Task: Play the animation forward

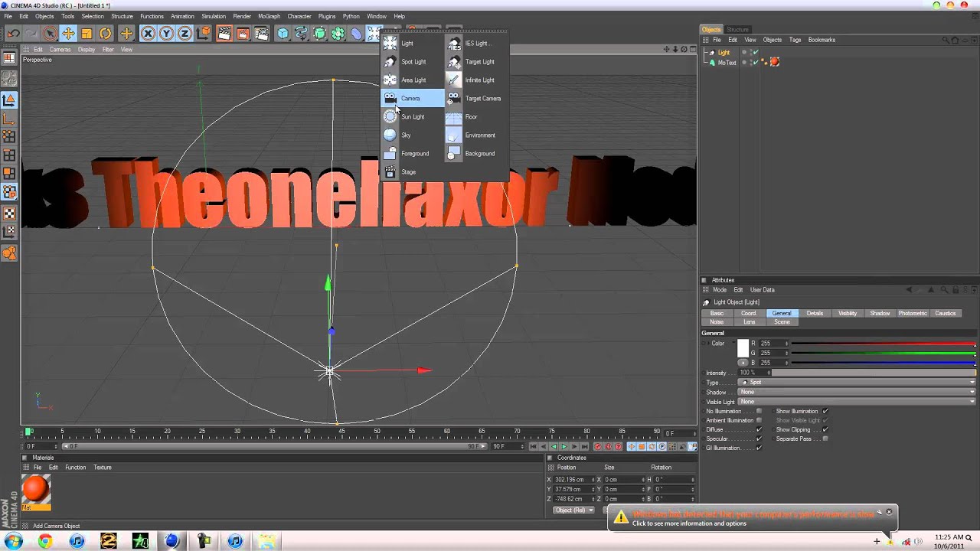Action: 563,446
